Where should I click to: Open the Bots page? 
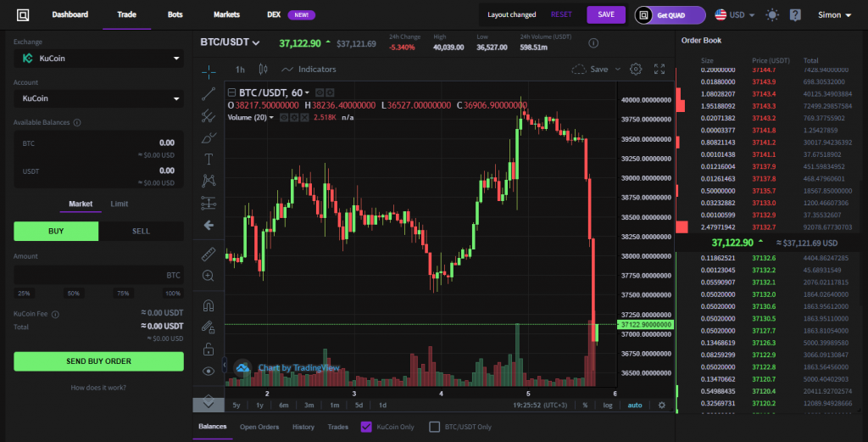pyautogui.click(x=175, y=14)
